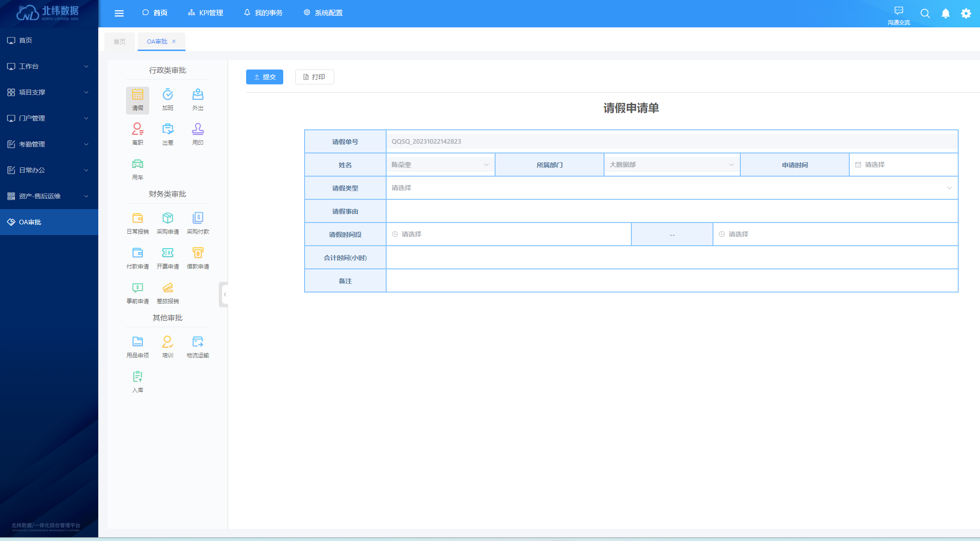980x541 pixels.
Task: Open the 出差 business trip icon
Action: [168, 134]
